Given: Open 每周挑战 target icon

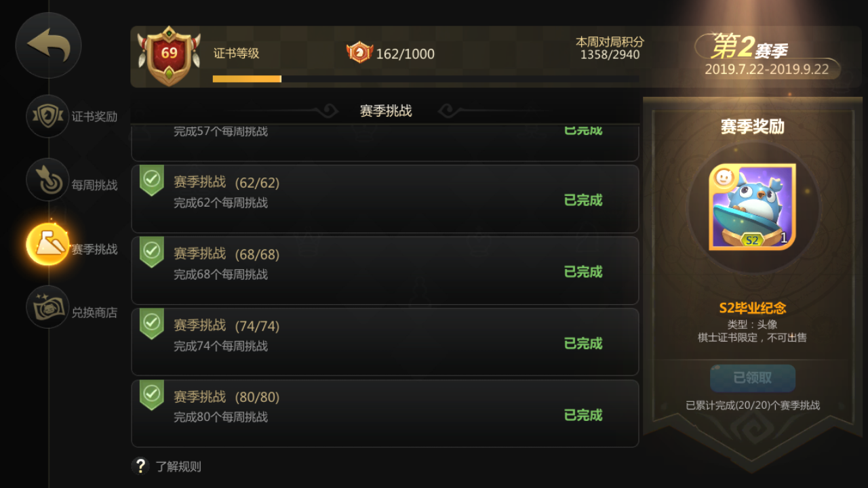Looking at the screenshot, I should point(47,180).
